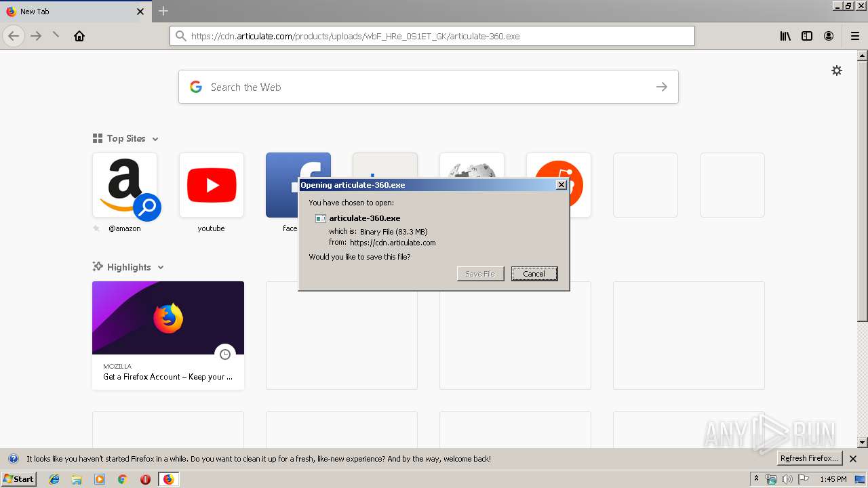The width and height of the screenshot is (868, 488).
Task: Click the Search the Web field
Action: [428, 87]
